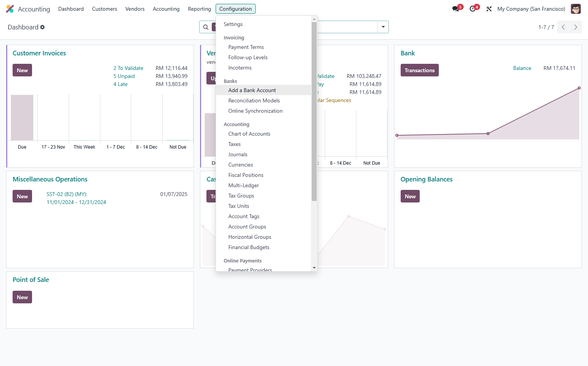Click New button in Customer Invoices
588x366 pixels.
point(22,70)
